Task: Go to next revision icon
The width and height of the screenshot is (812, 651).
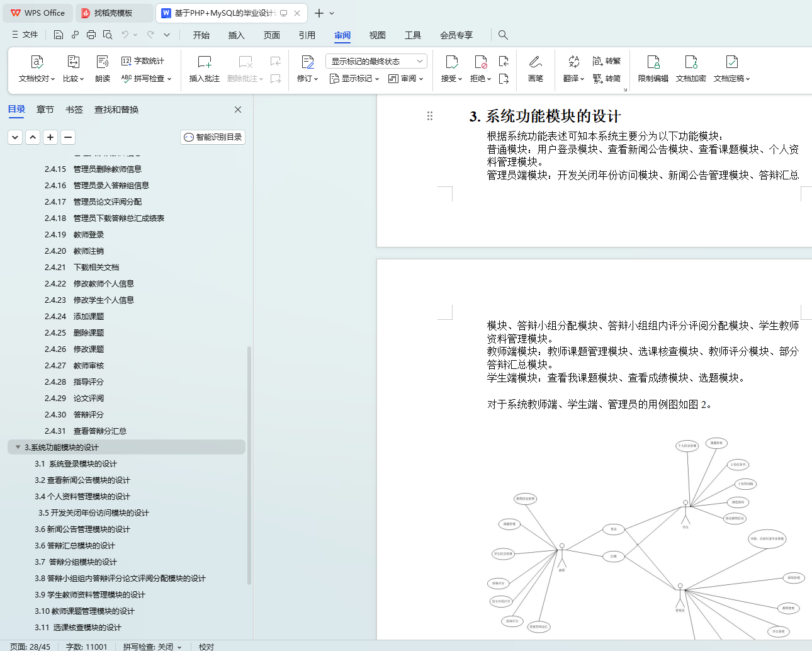Action: (504, 79)
